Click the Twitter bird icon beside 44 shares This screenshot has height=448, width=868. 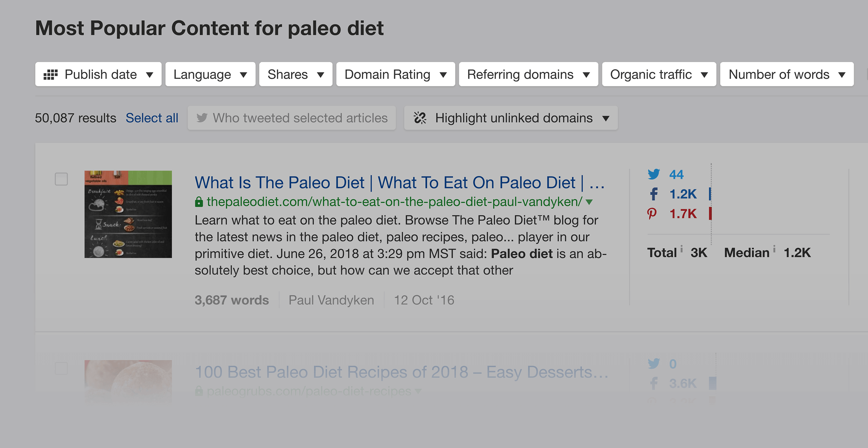tap(653, 174)
